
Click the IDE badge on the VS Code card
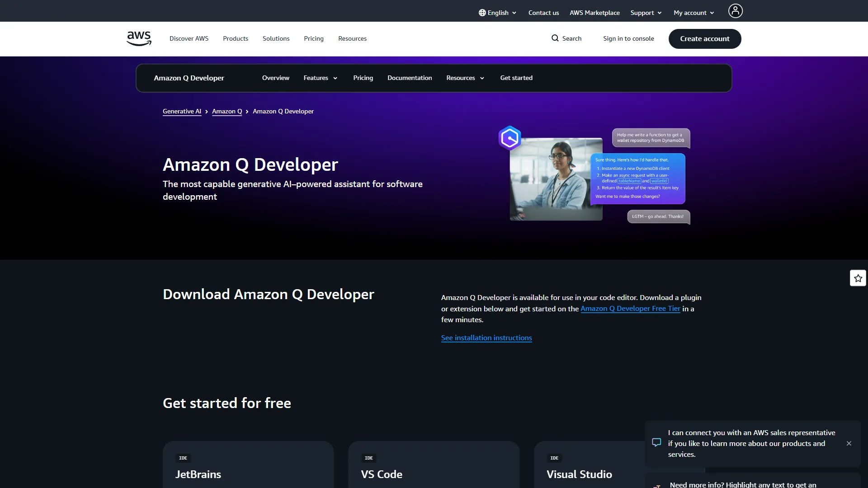369,458
